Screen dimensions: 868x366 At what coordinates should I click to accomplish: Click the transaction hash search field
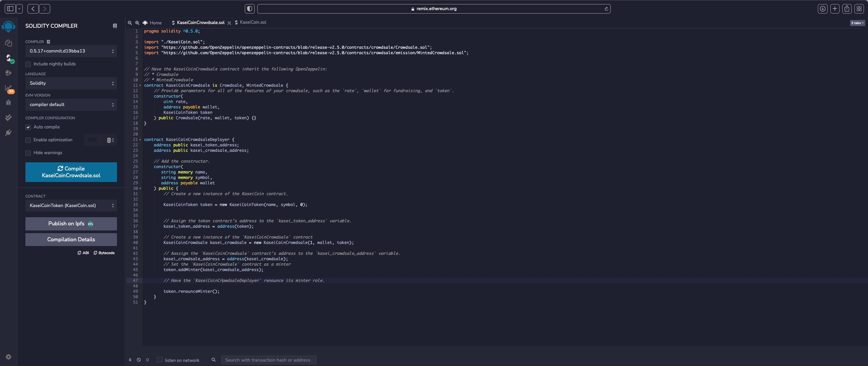(x=268, y=360)
